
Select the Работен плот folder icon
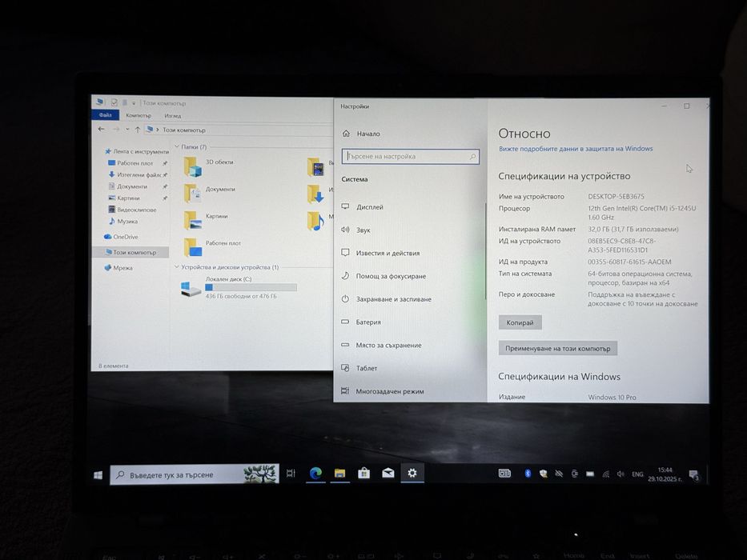[x=193, y=247]
